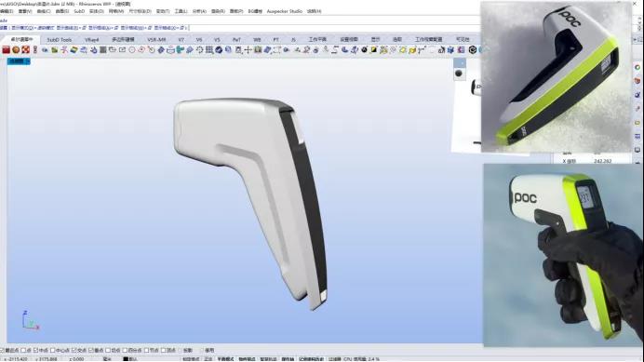644x362 pixels.
Task: Toggle 正交 ortho mode in status bar
Action: (208, 359)
